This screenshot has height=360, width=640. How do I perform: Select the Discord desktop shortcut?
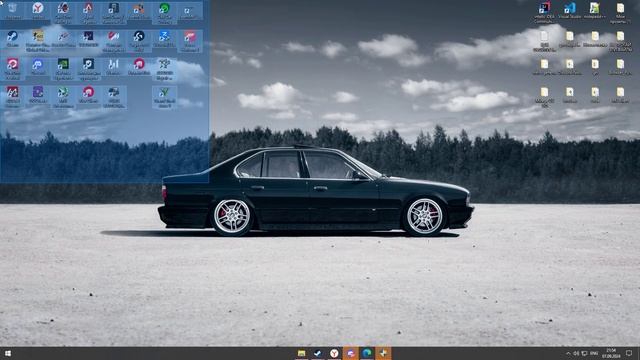tap(38, 67)
